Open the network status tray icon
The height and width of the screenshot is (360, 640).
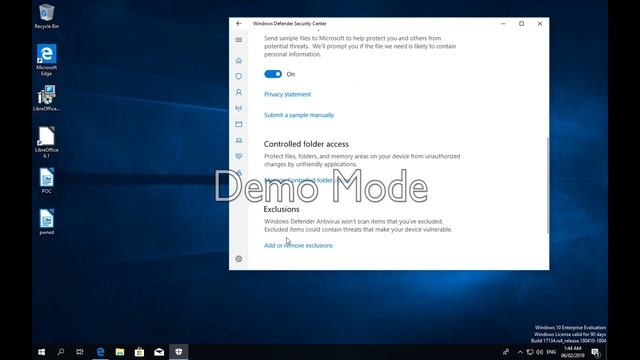pos(530,352)
